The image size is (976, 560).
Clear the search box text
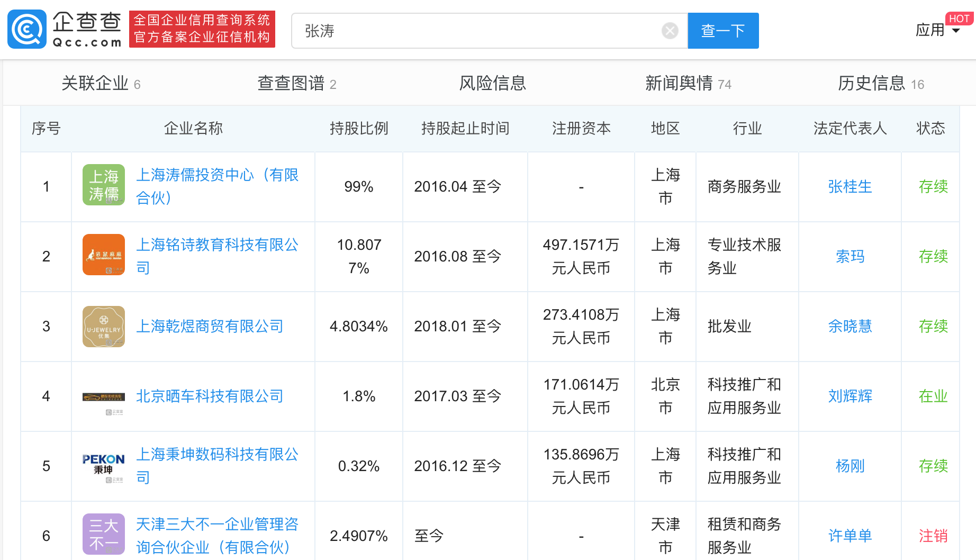pyautogui.click(x=670, y=31)
